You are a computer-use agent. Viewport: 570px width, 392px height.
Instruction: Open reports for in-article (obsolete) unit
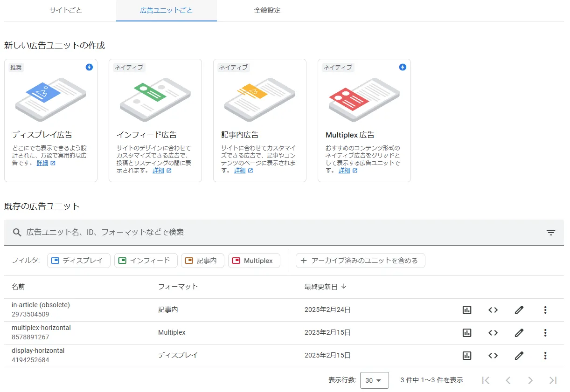pos(467,310)
